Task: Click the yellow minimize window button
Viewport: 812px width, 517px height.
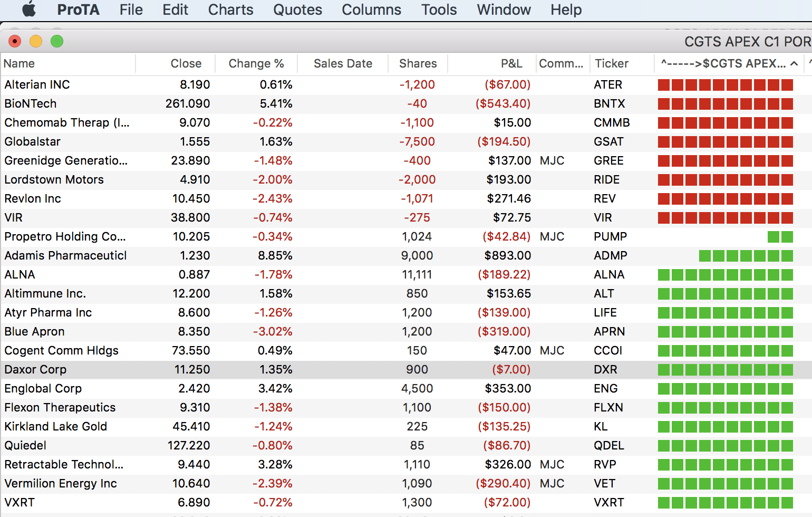Action: coord(36,41)
